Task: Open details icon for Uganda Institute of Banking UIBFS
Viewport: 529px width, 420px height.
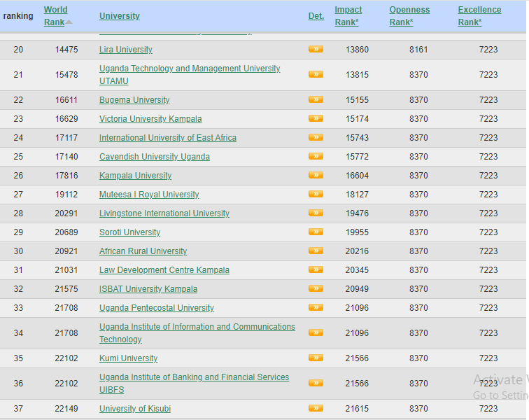Action: pos(316,383)
